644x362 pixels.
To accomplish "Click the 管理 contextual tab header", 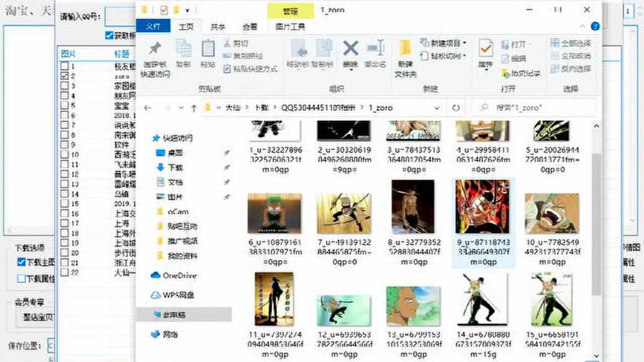I will point(290,10).
